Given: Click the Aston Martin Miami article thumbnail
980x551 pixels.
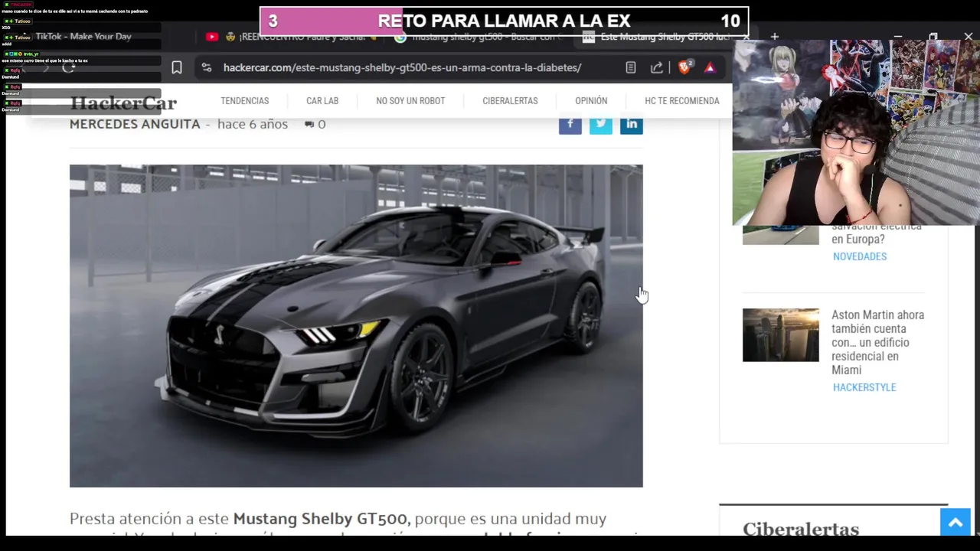Looking at the screenshot, I should point(781,335).
